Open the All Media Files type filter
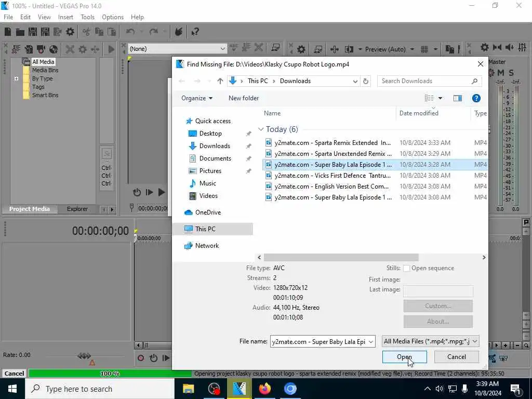The height and width of the screenshot is (399, 532). tap(430, 341)
